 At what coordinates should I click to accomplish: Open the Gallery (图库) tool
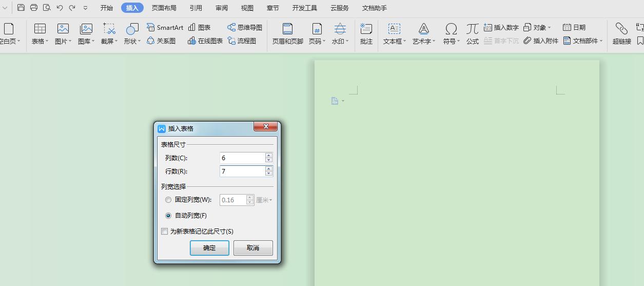86,34
